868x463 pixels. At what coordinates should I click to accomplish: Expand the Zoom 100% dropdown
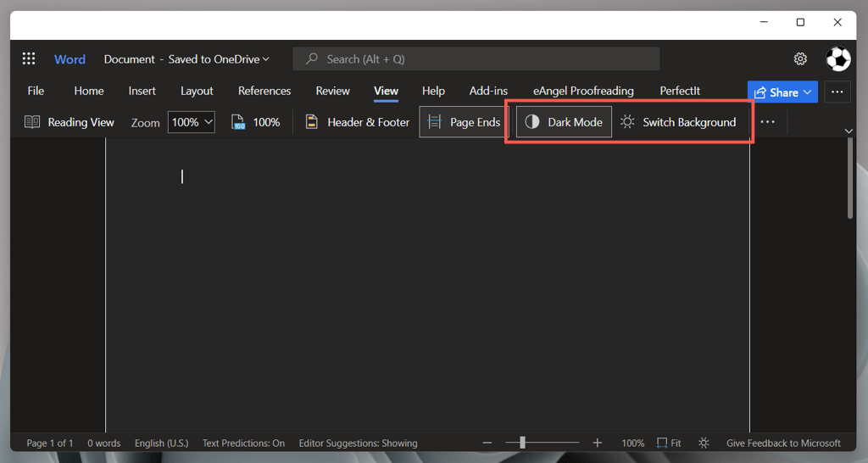tap(192, 122)
